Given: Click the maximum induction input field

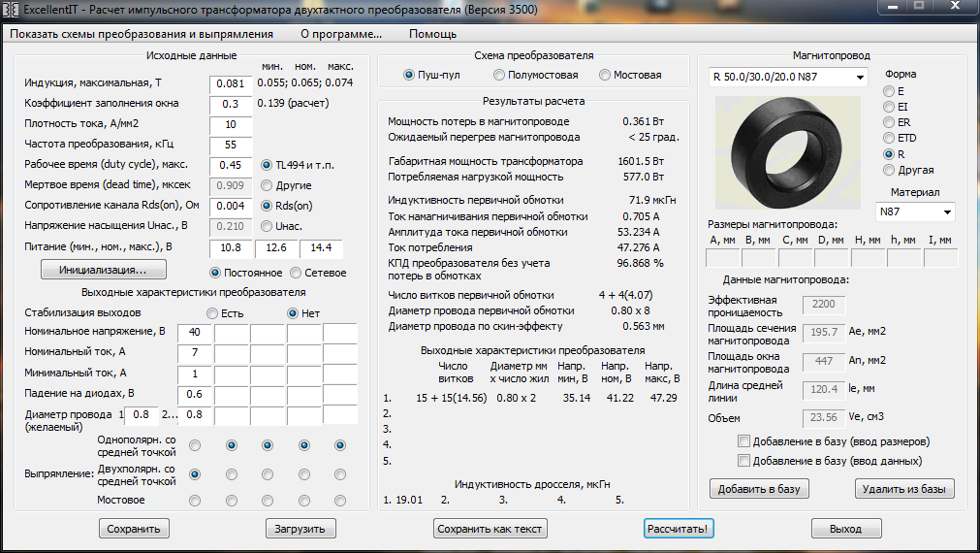Looking at the screenshot, I should coord(231,84).
